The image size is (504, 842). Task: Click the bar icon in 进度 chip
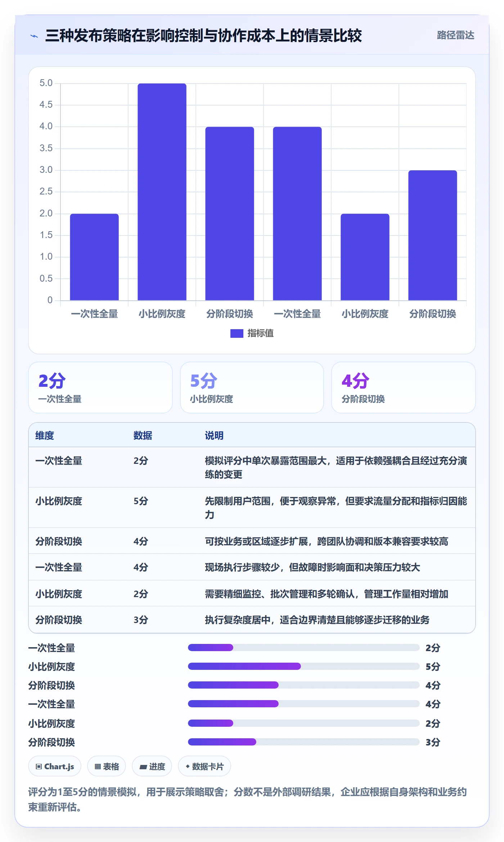143,767
